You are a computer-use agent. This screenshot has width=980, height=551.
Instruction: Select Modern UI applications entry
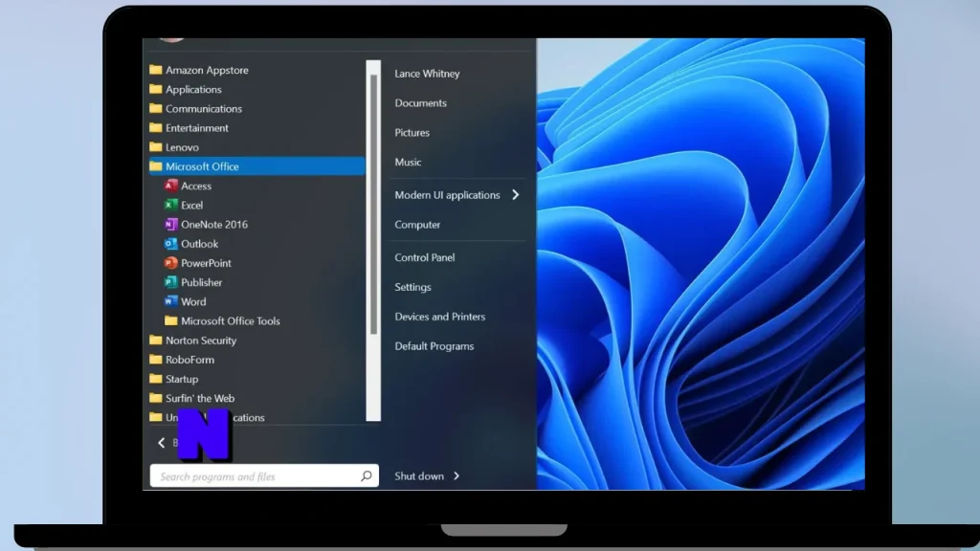pyautogui.click(x=447, y=195)
